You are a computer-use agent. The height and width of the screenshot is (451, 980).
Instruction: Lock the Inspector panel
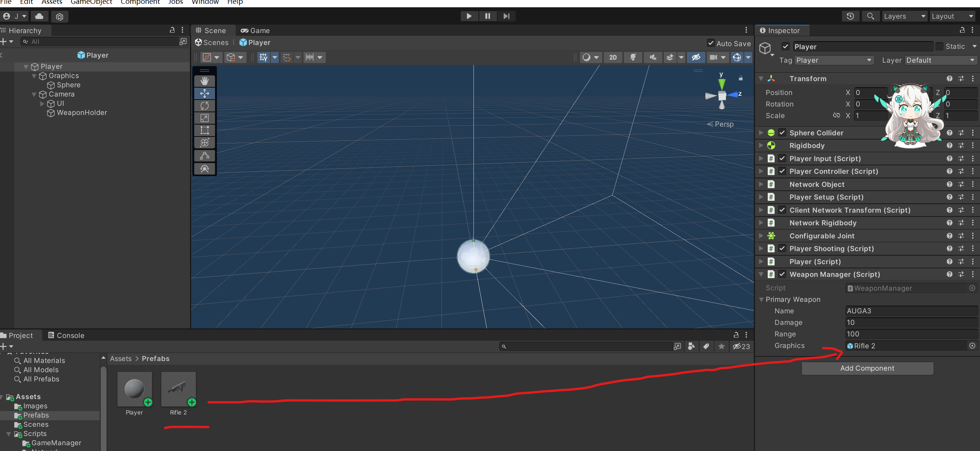click(x=962, y=30)
